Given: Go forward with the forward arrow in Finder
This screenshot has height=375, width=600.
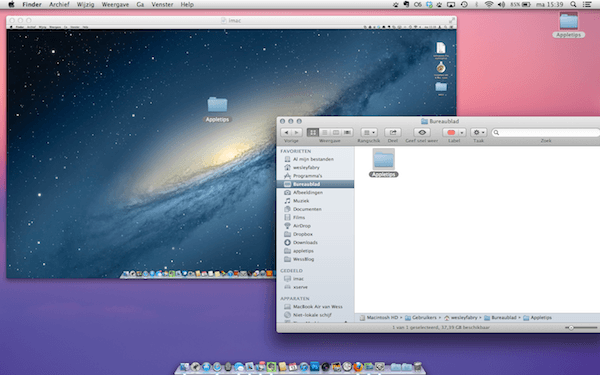Looking at the screenshot, I should [297, 132].
